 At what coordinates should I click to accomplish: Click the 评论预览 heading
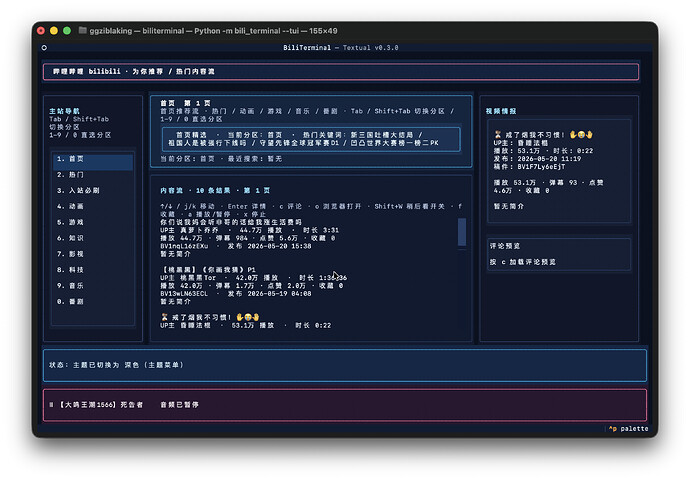pos(505,246)
